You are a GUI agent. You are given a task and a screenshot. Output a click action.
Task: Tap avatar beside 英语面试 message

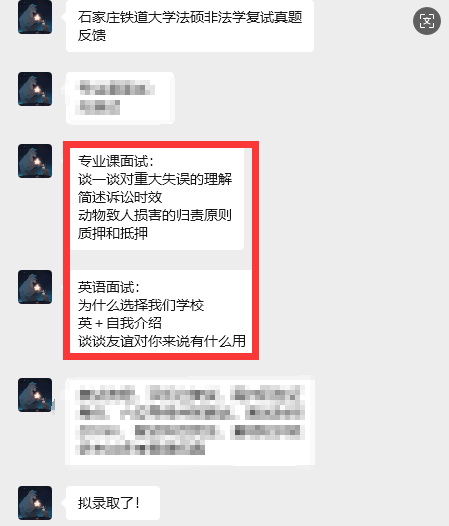35,287
